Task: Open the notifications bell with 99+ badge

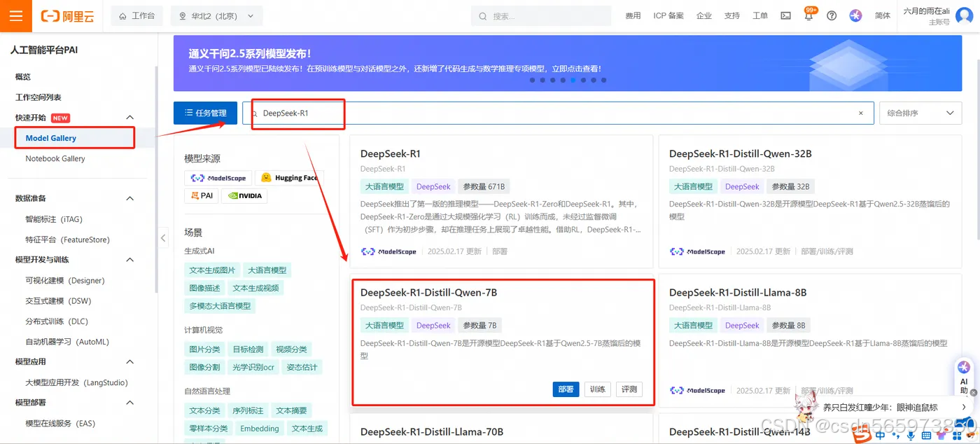Action: pyautogui.click(x=808, y=15)
